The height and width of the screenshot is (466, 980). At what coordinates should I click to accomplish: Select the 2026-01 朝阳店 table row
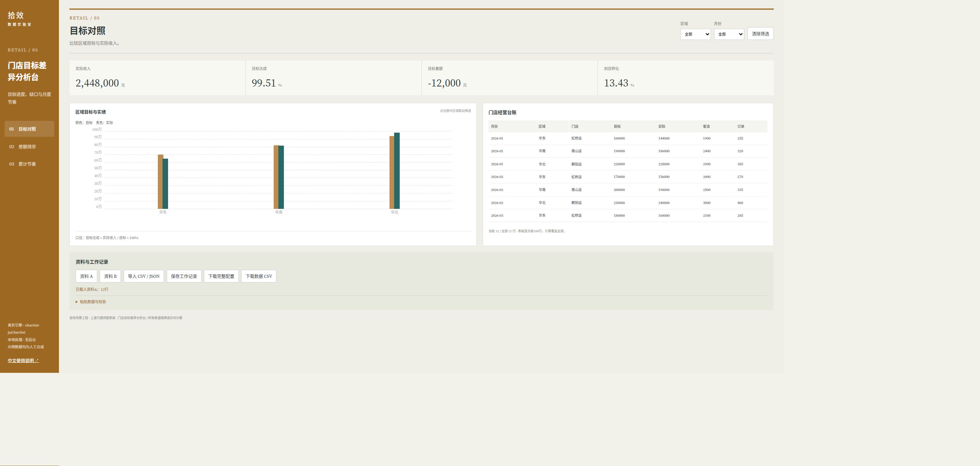(628, 164)
